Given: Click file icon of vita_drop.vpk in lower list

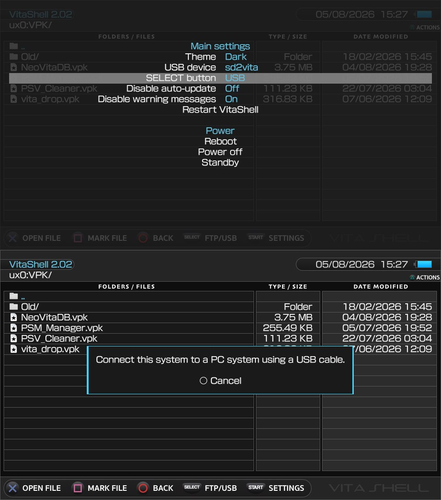Looking at the screenshot, I should click(x=14, y=349).
